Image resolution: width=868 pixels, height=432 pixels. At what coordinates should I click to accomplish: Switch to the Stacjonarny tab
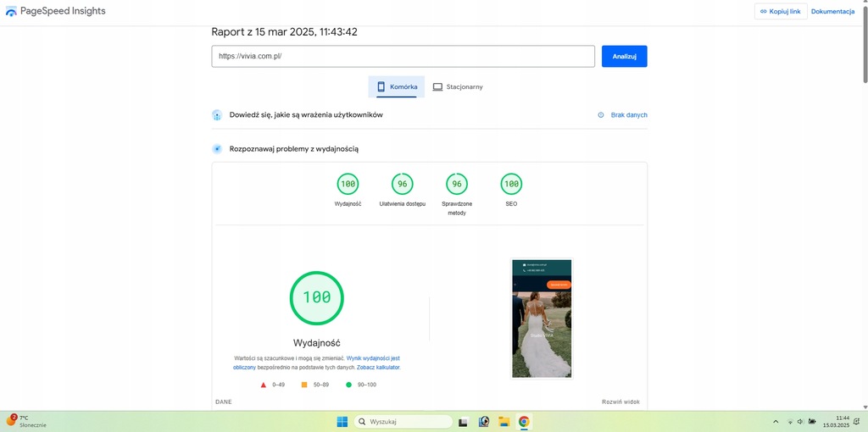click(458, 87)
